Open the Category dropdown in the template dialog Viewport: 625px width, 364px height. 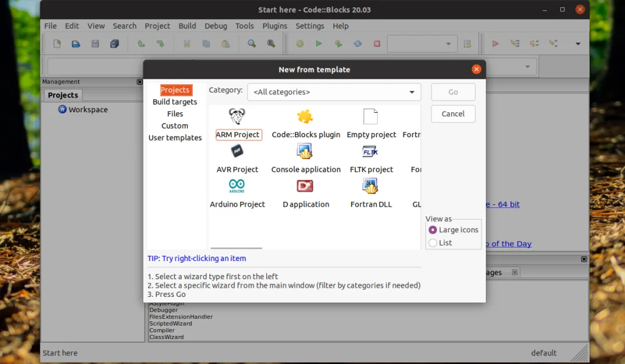click(413, 91)
